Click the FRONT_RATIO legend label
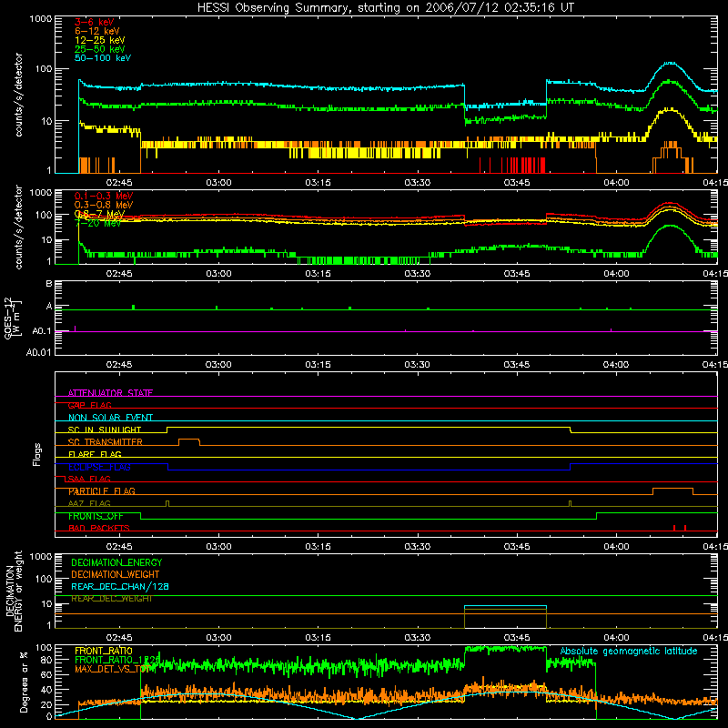 click(104, 651)
